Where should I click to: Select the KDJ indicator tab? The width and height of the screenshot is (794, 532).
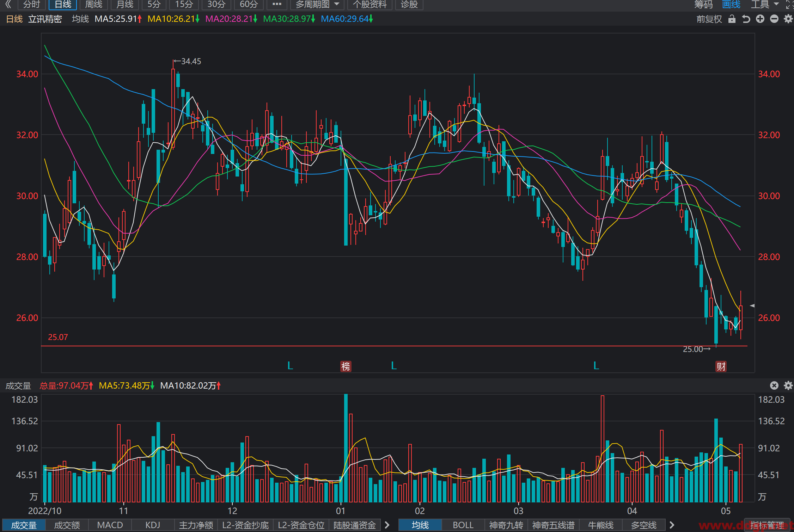[x=153, y=525]
